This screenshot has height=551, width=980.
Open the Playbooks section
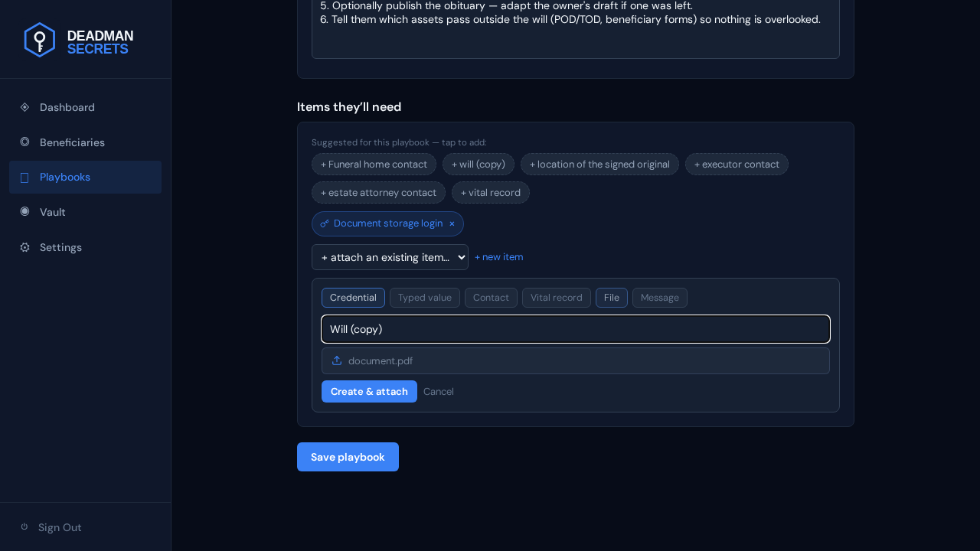(x=85, y=177)
